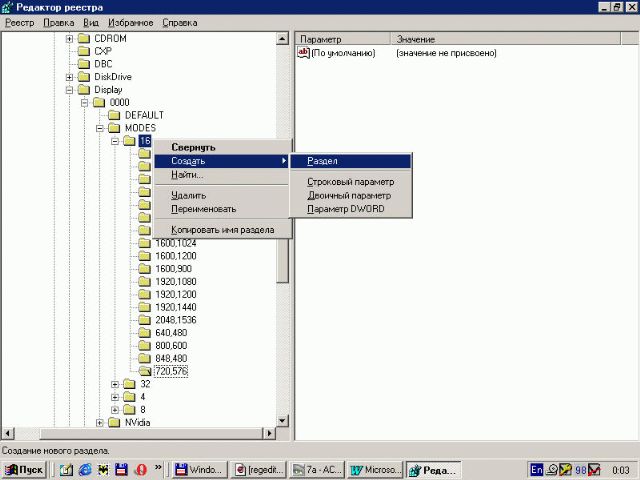
Task: Choose Удалить in the context menu
Action: point(222,196)
